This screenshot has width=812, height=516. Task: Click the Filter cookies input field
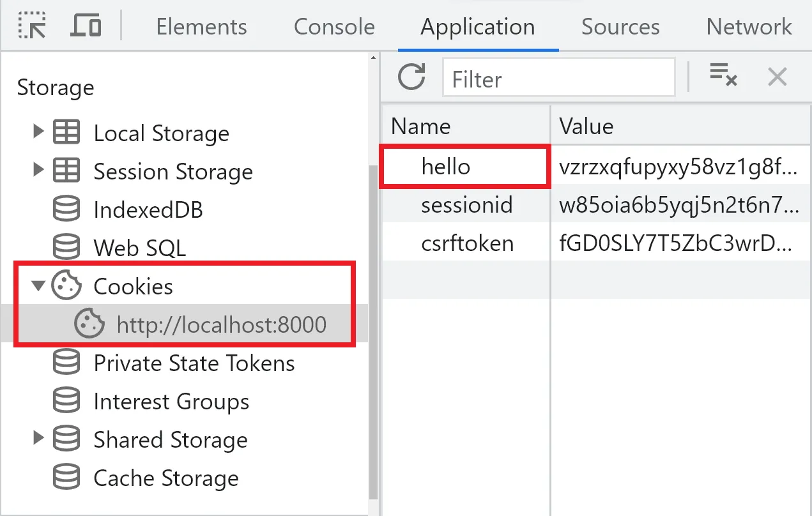(558, 79)
